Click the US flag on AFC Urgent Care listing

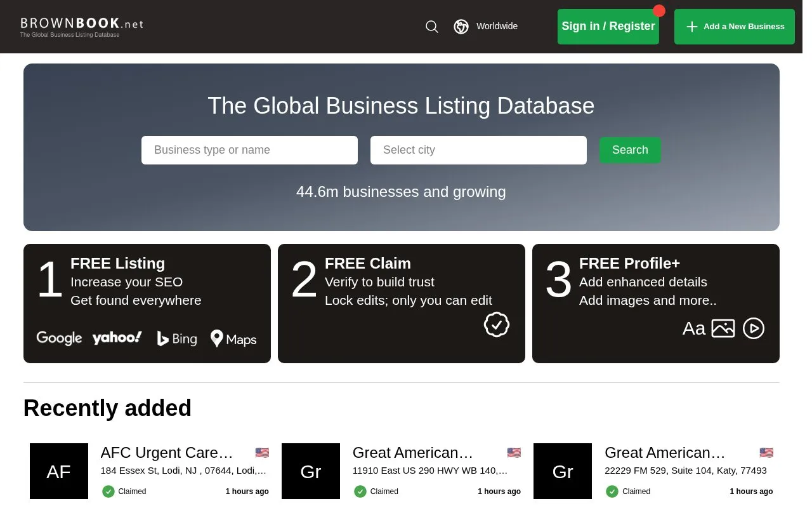point(262,453)
